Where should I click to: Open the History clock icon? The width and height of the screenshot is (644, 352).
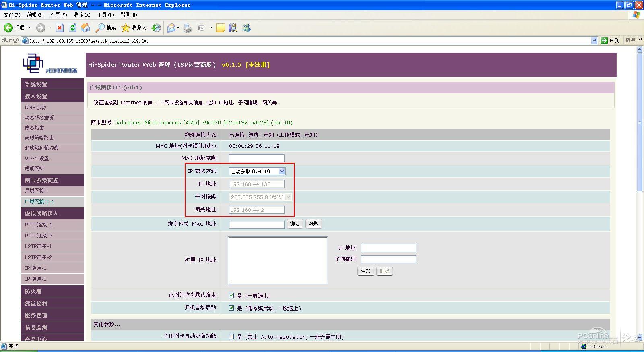point(156,28)
